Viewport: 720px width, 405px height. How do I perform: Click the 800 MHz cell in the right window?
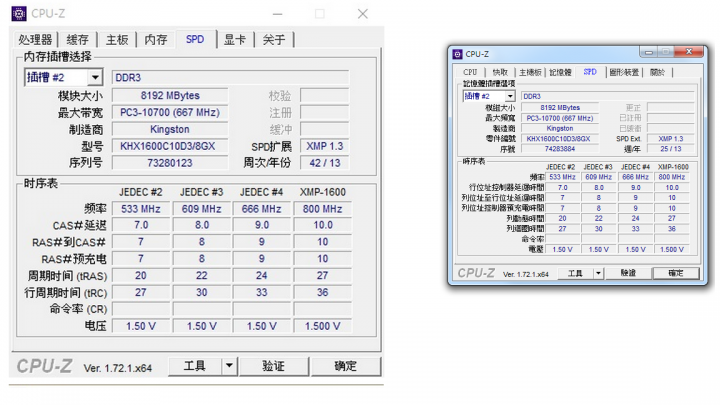coord(672,177)
